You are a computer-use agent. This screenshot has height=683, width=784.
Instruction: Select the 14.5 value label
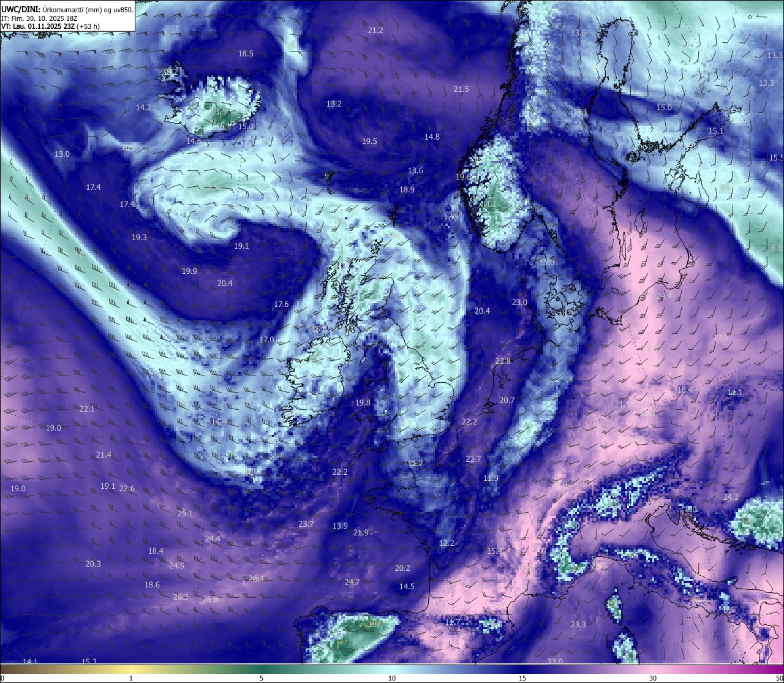pos(407,587)
